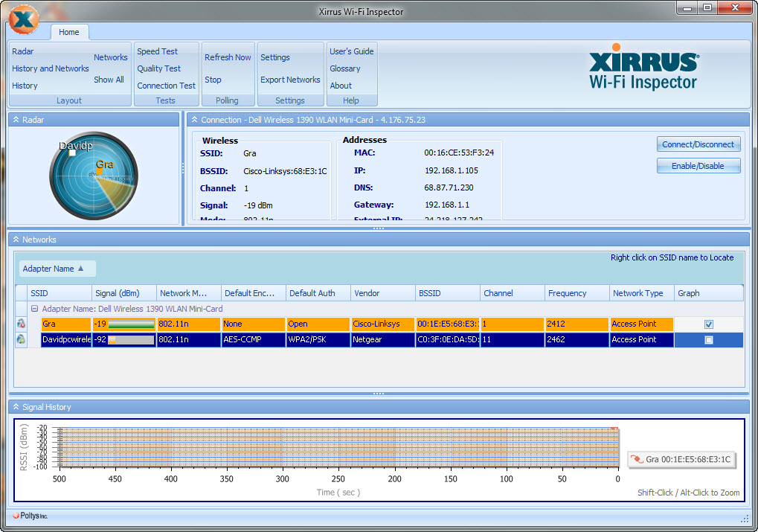Click the connected network icon beside Davidpcwireless
This screenshot has width=758, height=532.
(22, 339)
